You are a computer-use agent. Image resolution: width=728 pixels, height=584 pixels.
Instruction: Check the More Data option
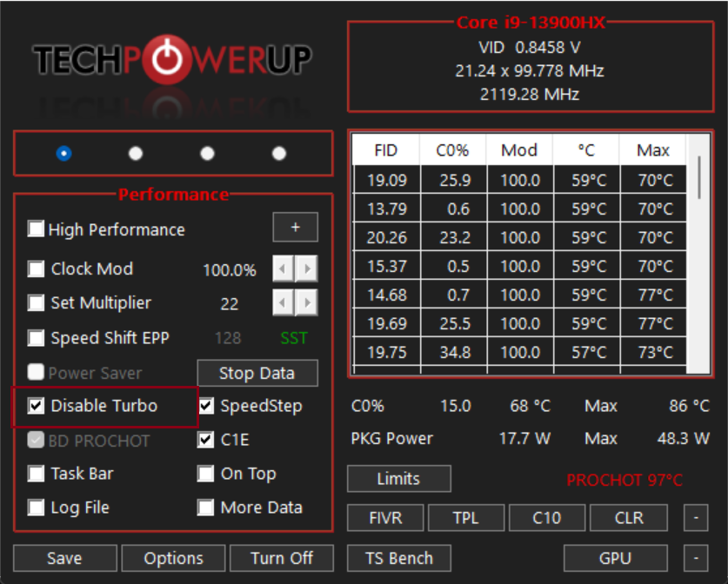tap(205, 508)
